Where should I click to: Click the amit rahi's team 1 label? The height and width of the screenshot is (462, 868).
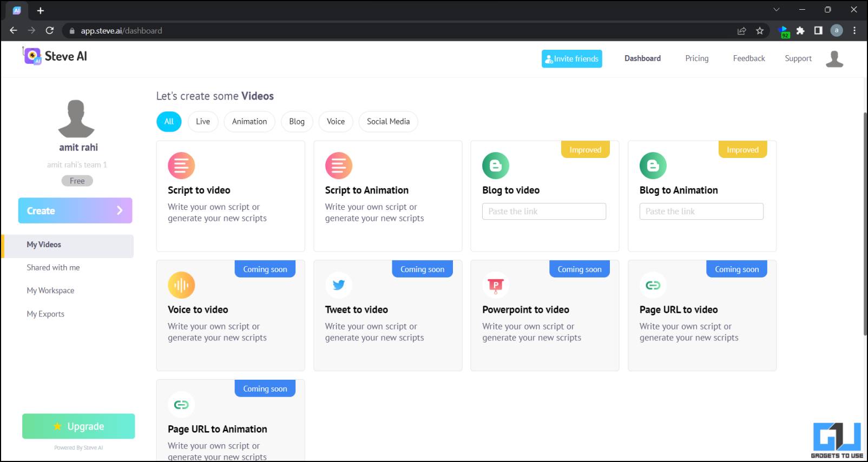pyautogui.click(x=77, y=165)
